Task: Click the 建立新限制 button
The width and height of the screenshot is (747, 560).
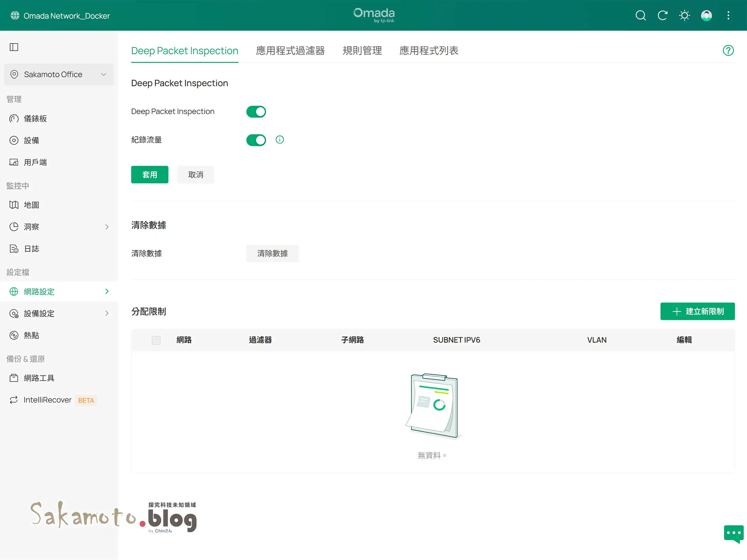Action: point(697,311)
